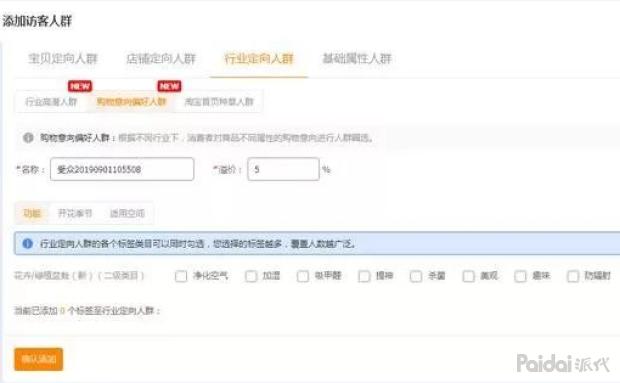620x383 pixels.
Task: Check the 杀菌 option
Action: point(416,276)
